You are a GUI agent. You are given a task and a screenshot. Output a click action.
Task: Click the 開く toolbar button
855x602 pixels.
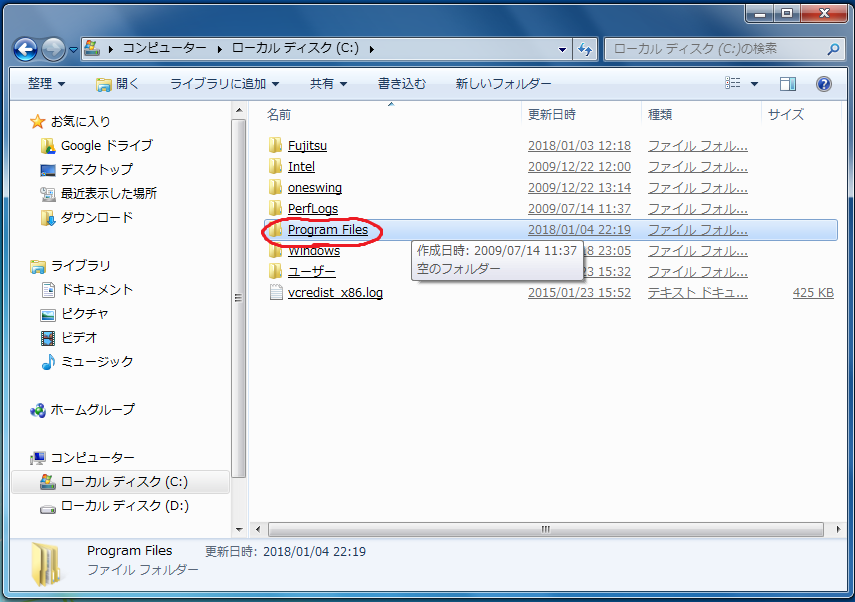(x=117, y=83)
